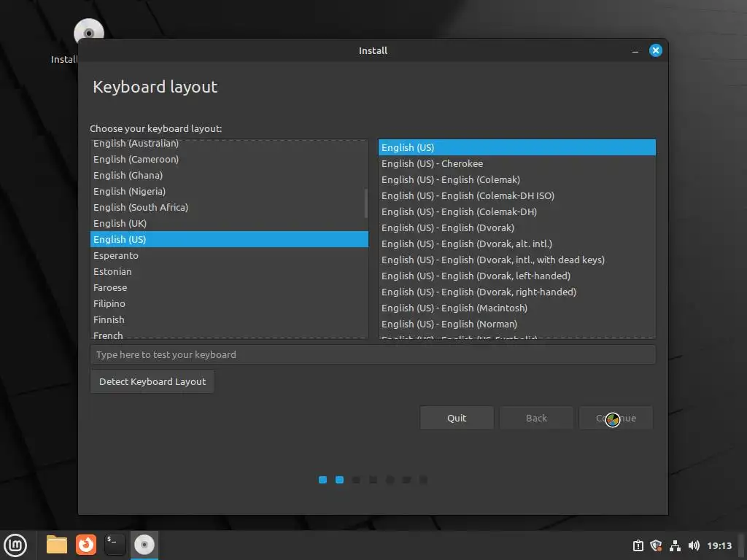Launch Firefox from the taskbar
The height and width of the screenshot is (560, 747).
coord(86,545)
